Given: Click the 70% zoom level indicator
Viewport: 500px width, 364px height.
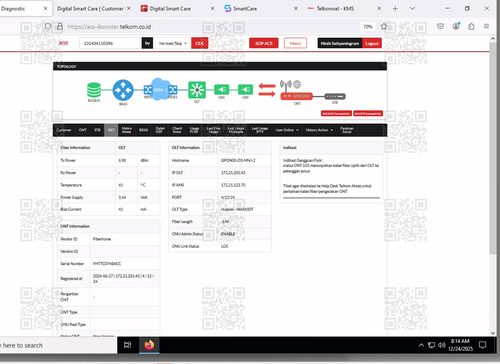Looking at the screenshot, I should (368, 27).
